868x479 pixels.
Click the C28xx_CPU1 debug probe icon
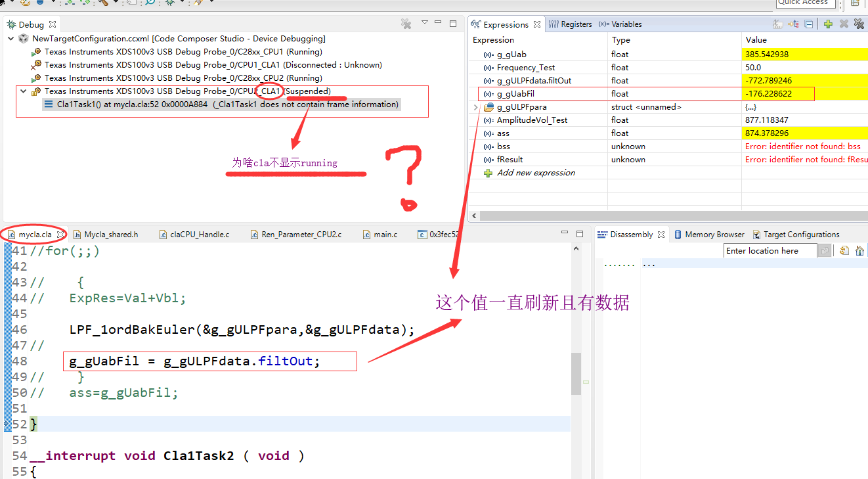pyautogui.click(x=36, y=52)
